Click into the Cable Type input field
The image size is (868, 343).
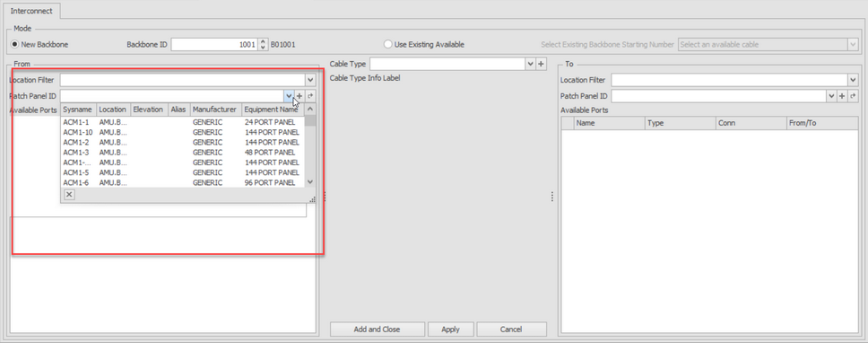(447, 64)
